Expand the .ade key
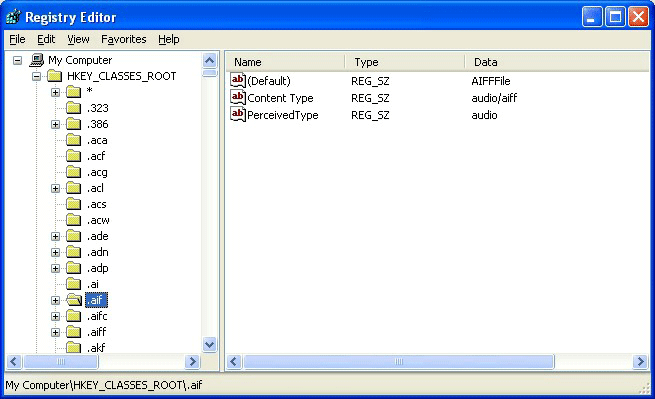655x399 pixels. [55, 236]
